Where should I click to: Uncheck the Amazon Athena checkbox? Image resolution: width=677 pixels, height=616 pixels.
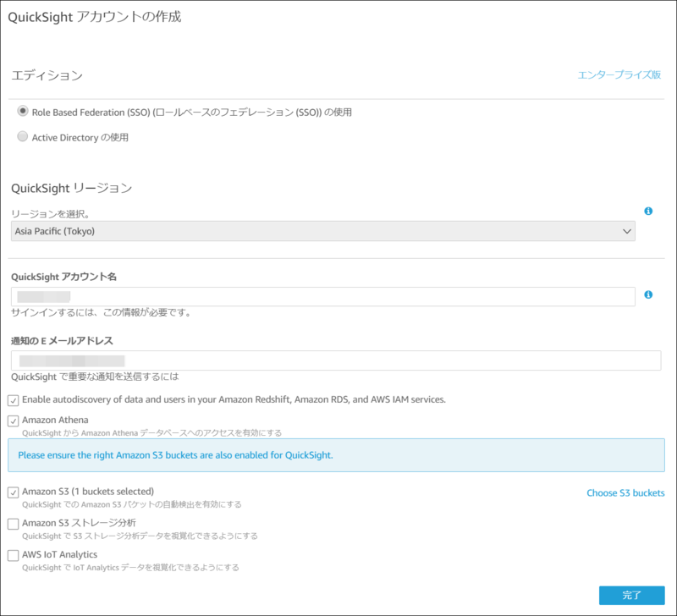point(13,421)
